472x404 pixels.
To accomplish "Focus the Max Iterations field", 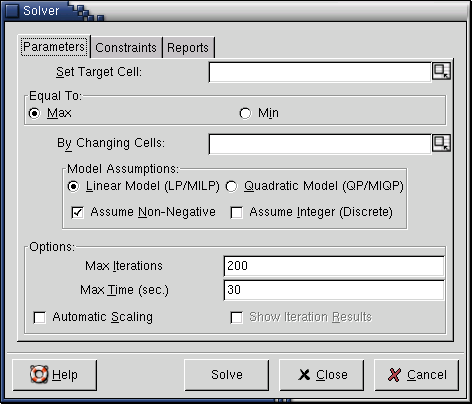I will coord(334,266).
